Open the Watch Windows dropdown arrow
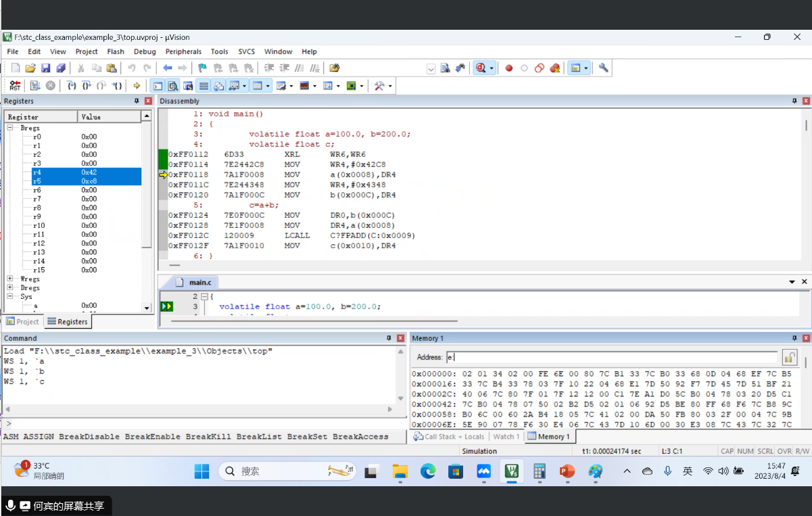812x516 pixels. (x=244, y=86)
